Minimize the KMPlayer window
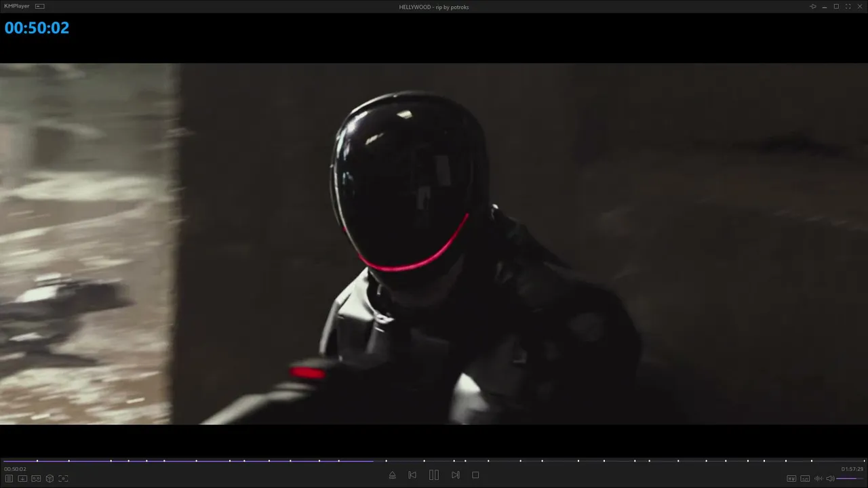 pyautogui.click(x=825, y=7)
